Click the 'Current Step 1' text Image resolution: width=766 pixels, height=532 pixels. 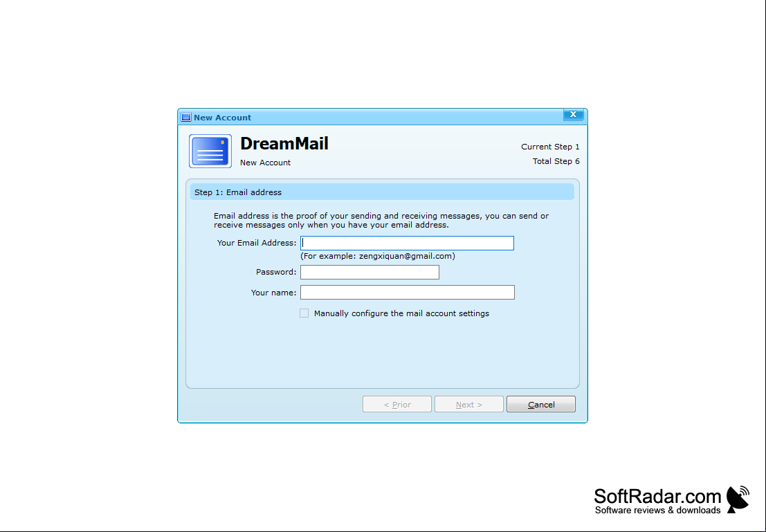coord(550,147)
